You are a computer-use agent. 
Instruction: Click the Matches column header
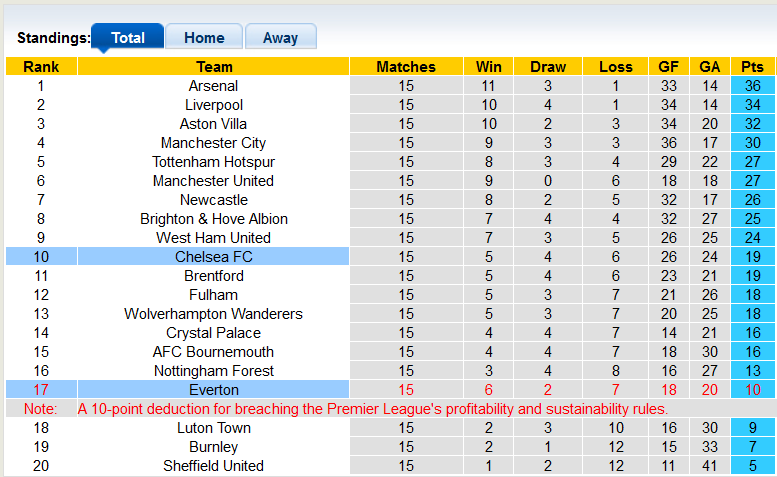pyautogui.click(x=405, y=67)
